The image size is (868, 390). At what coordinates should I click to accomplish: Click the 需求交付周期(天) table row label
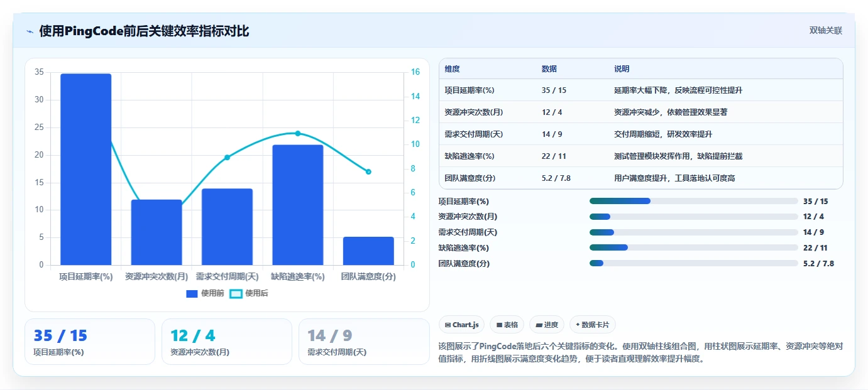[x=473, y=134]
